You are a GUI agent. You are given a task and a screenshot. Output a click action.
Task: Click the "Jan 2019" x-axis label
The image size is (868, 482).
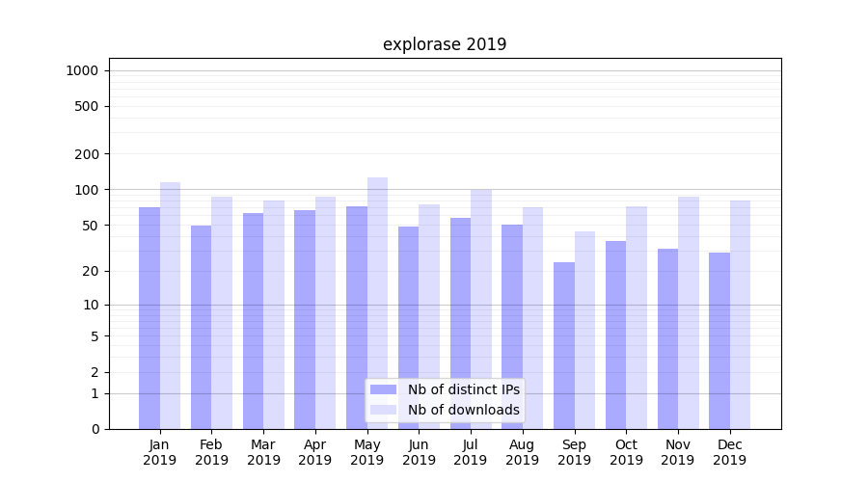coord(160,452)
